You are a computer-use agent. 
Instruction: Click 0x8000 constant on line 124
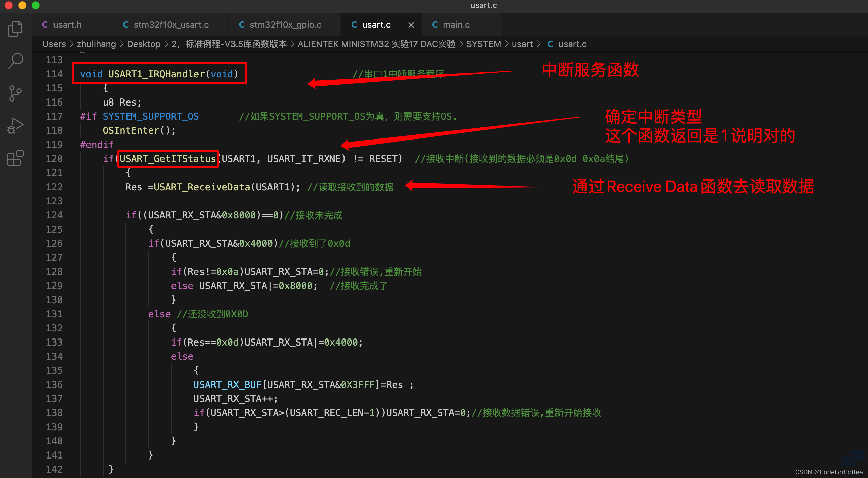click(x=239, y=215)
